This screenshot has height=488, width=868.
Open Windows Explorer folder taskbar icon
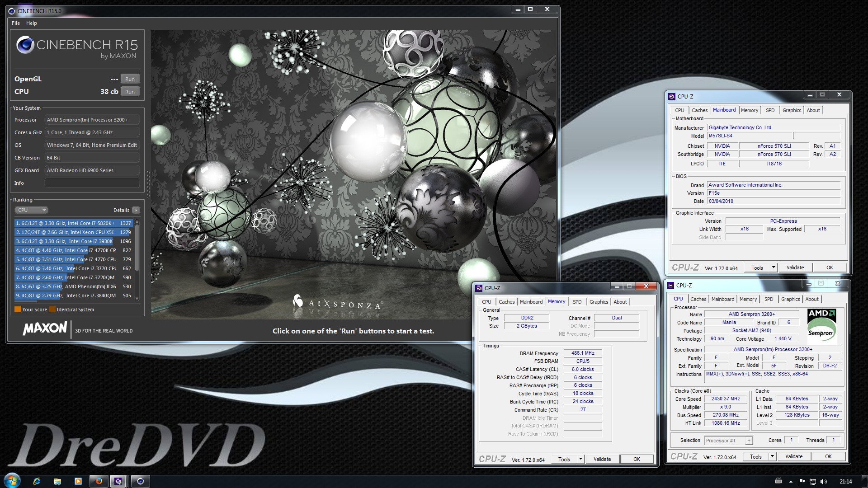click(x=57, y=481)
